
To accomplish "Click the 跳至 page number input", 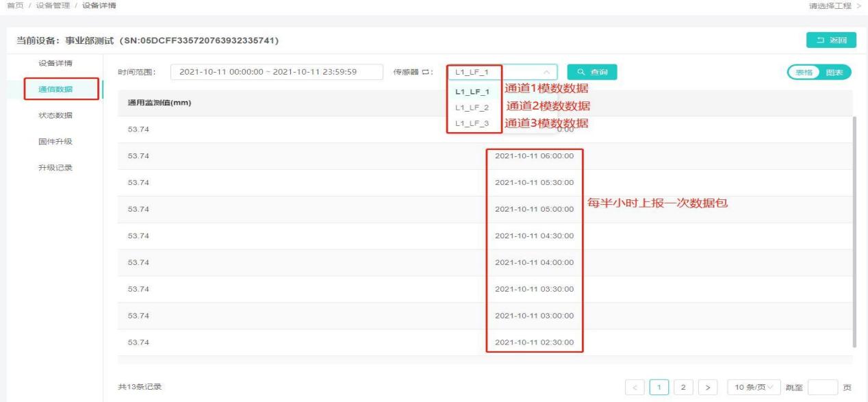I will [824, 386].
